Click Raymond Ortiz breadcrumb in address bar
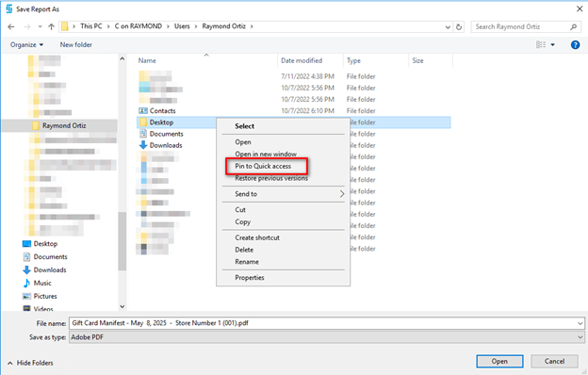Image resolution: width=588 pixels, height=375 pixels. 224,26
